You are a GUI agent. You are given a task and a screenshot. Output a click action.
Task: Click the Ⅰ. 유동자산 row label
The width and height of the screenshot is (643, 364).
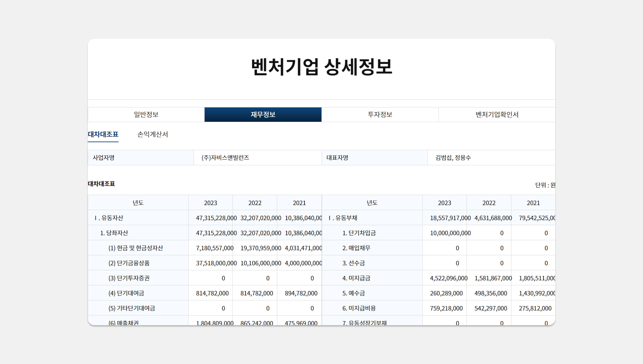109,218
